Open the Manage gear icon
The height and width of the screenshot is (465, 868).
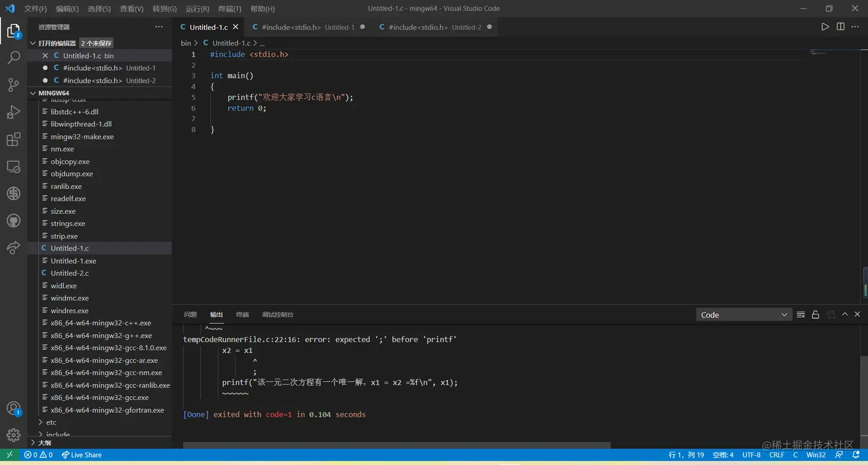pos(13,435)
